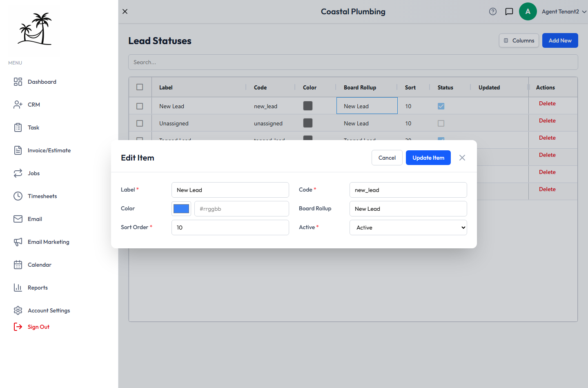Toggle Status checkbox for New Lead row

point(441,106)
